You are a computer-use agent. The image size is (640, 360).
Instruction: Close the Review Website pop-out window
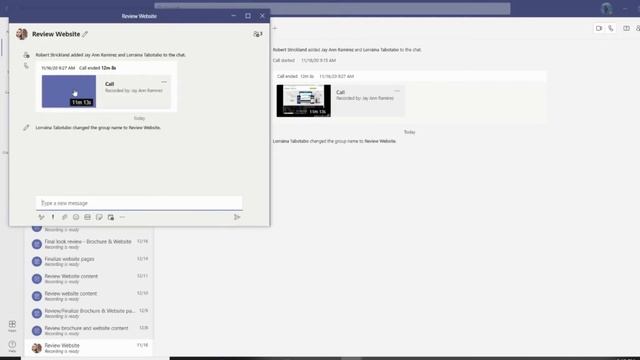point(262,16)
